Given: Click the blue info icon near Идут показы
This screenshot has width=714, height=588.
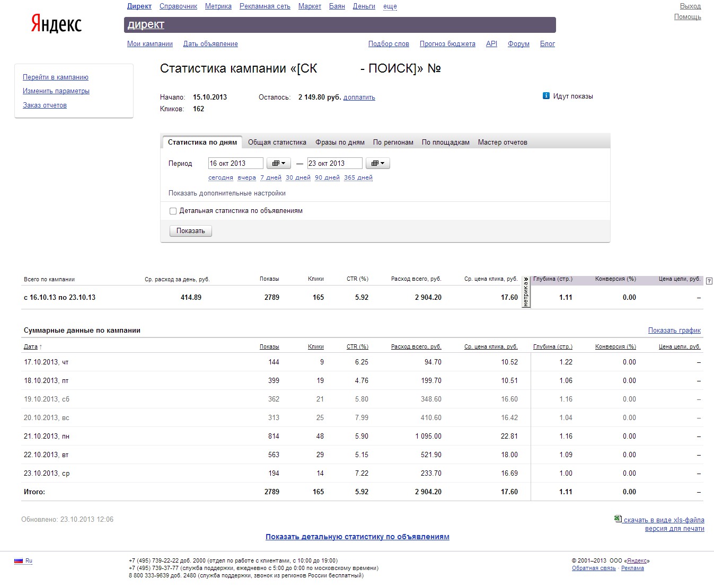Looking at the screenshot, I should pos(546,96).
